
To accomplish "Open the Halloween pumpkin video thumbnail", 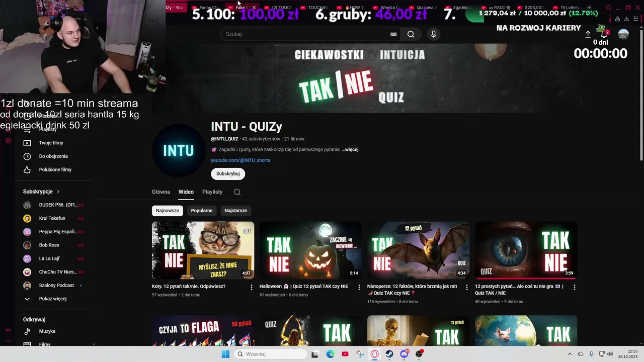I will click(310, 250).
